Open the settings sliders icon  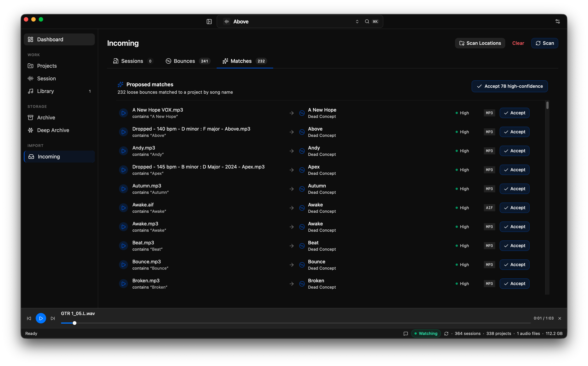(558, 22)
